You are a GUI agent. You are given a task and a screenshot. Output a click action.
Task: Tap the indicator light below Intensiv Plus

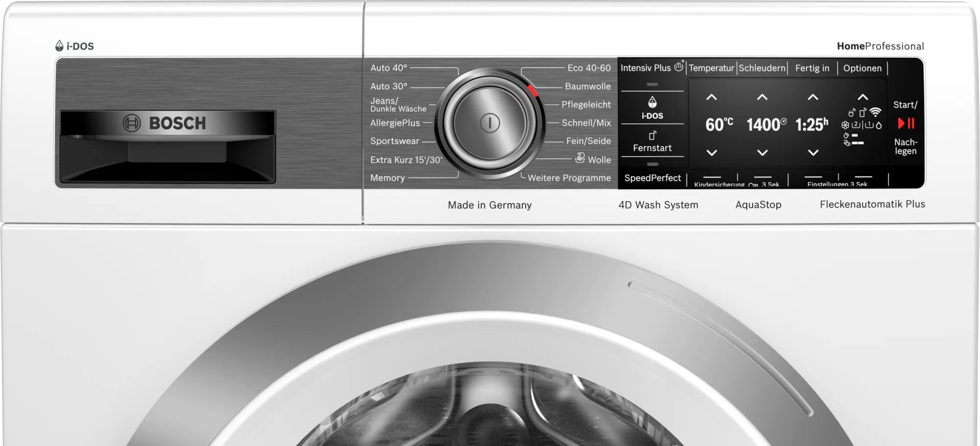coord(652,84)
